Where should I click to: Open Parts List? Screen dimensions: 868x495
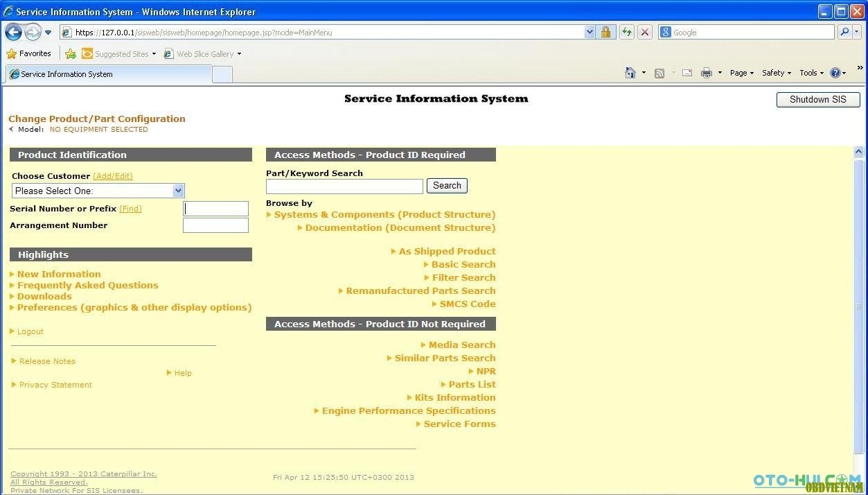(472, 385)
